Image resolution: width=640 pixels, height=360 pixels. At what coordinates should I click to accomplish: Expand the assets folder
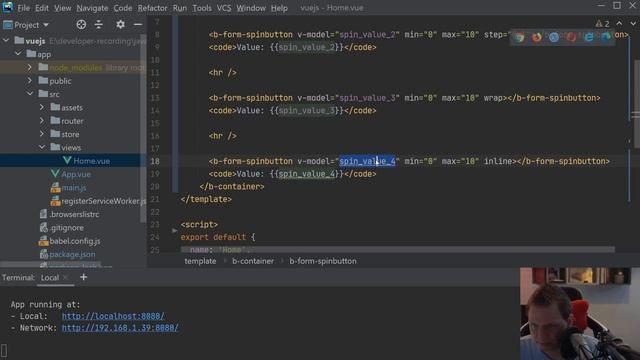pyautogui.click(x=42, y=107)
